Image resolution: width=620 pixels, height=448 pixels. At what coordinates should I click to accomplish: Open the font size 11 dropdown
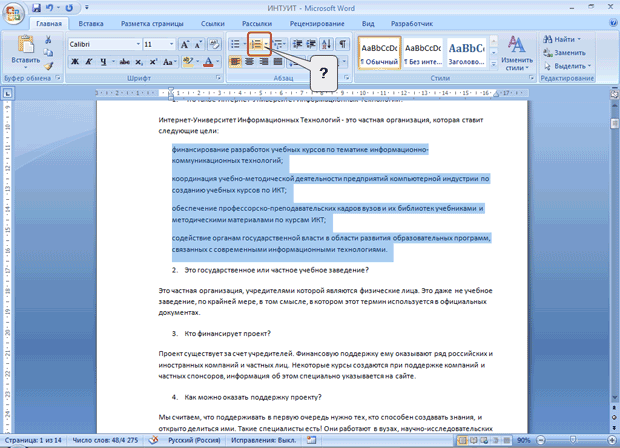(x=171, y=44)
